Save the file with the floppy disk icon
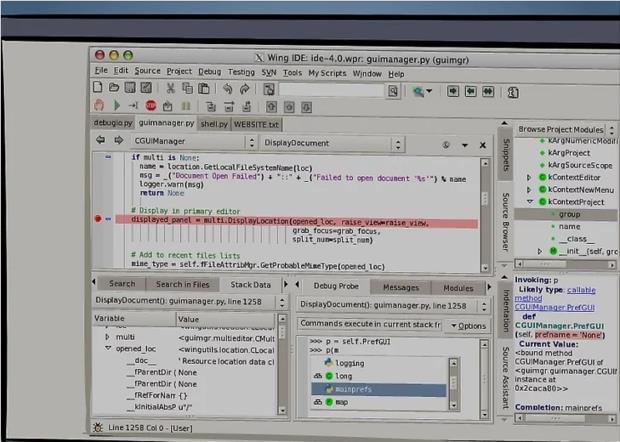Image resolution: width=620 pixels, height=442 pixels. click(130, 87)
